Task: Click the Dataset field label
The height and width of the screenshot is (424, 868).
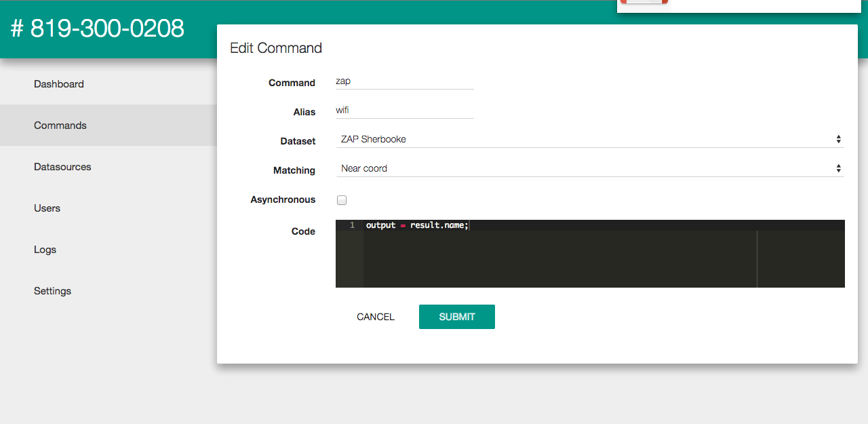Action: click(298, 141)
